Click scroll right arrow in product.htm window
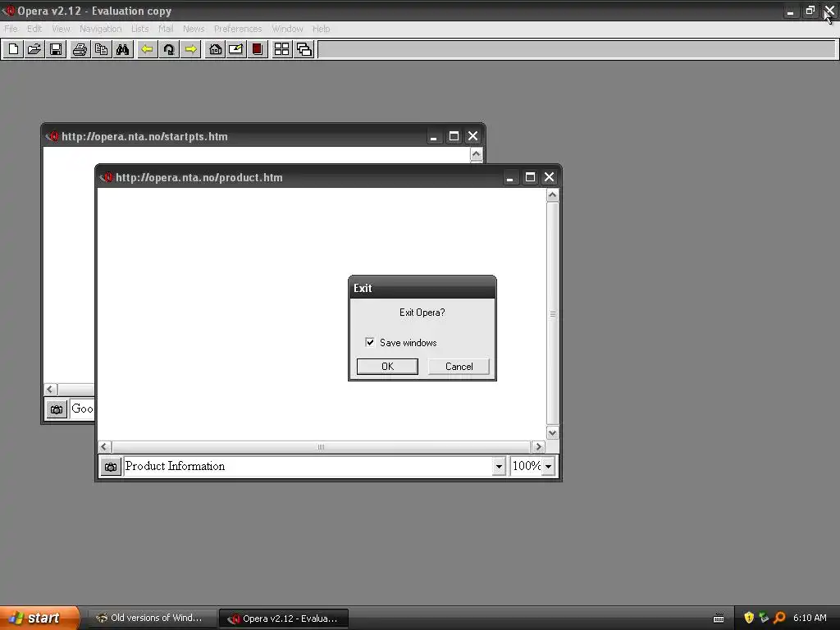Image resolution: width=840 pixels, height=630 pixels. [538, 447]
